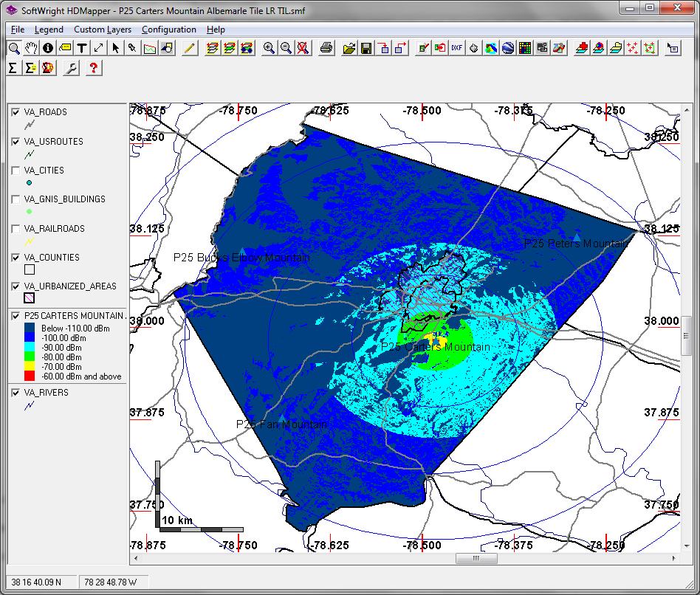700x595 pixels.
Task: Click the Sigma with yellow face icon
Action: 31,68
